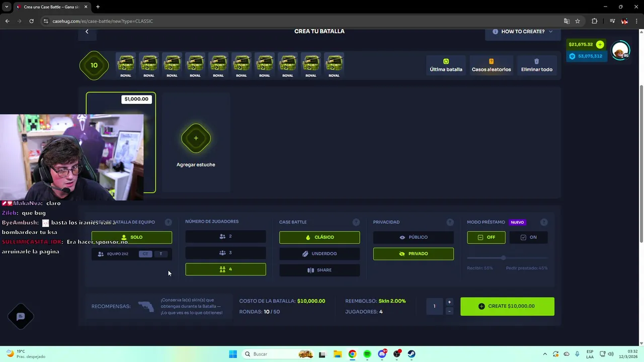
Task: Click the Agregar estuche label
Action: point(196,165)
